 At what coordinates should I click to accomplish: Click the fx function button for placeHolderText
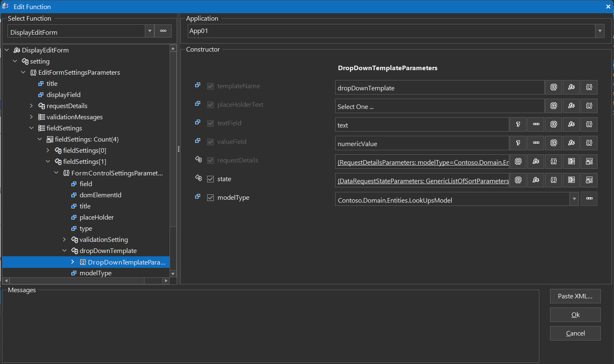click(x=571, y=106)
